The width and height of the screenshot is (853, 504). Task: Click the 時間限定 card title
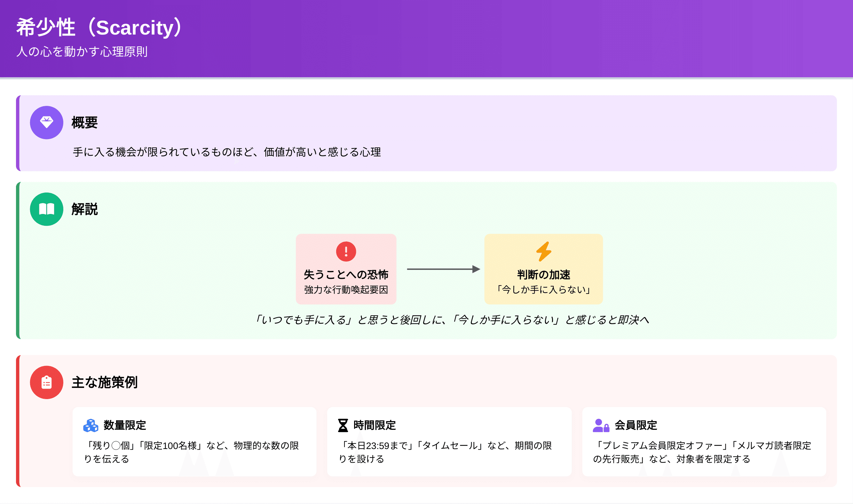(x=375, y=425)
